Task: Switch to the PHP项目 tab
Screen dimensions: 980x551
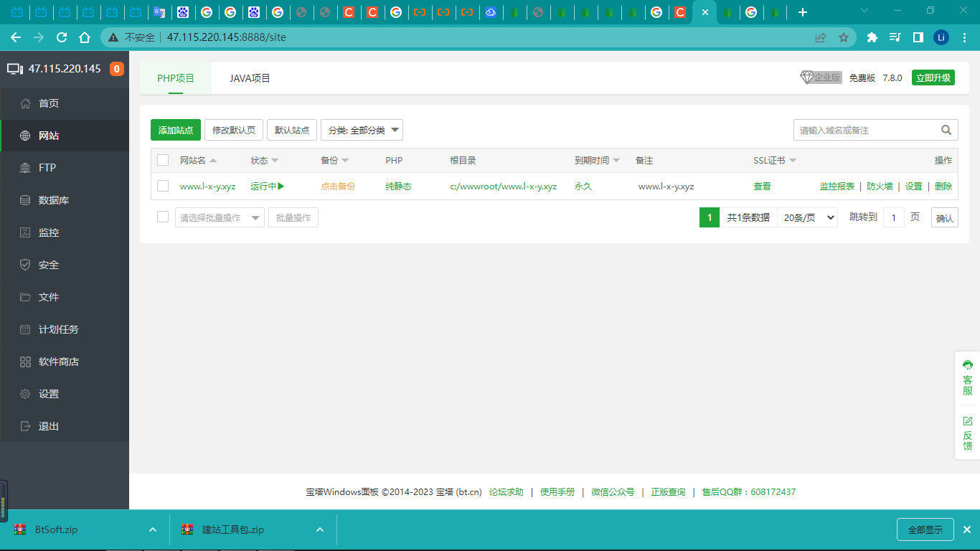Action: [176, 78]
